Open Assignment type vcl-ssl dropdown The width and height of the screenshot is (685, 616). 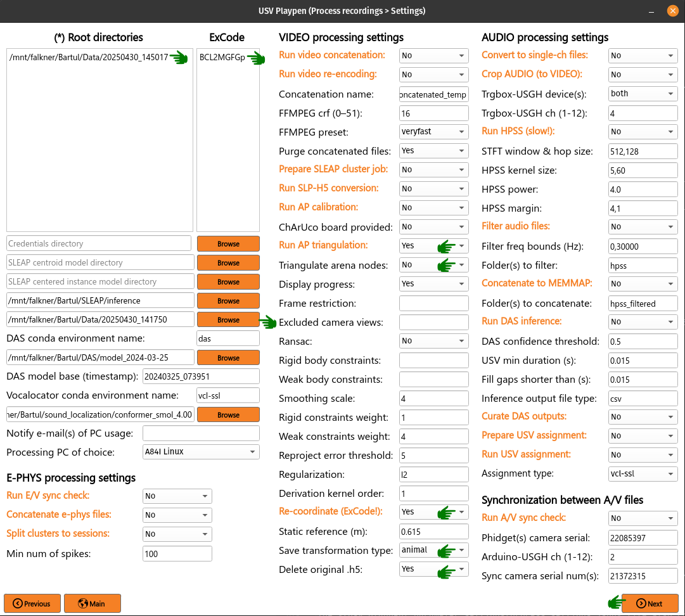click(x=643, y=473)
